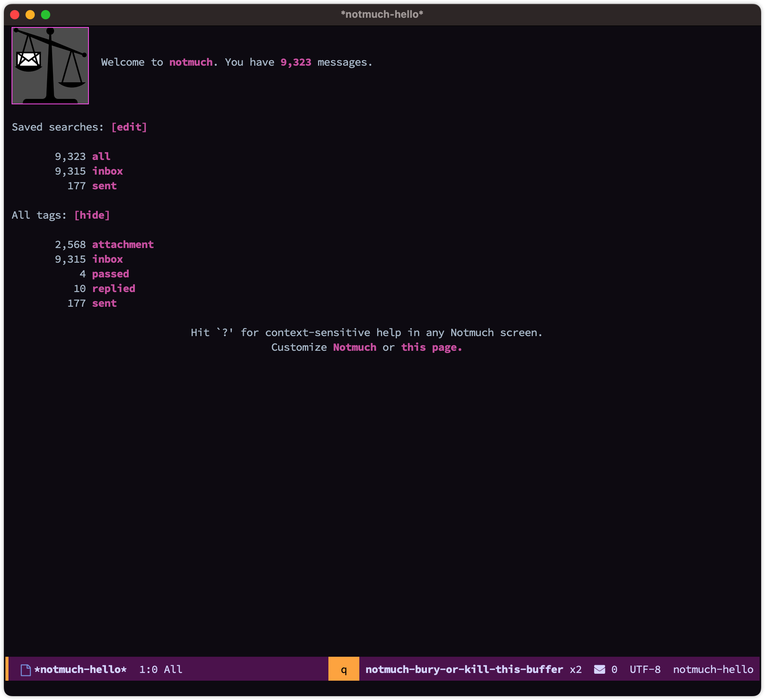Viewport: 765px width, 700px height.
Task: Minimize window with yellow button
Action: [x=30, y=15]
